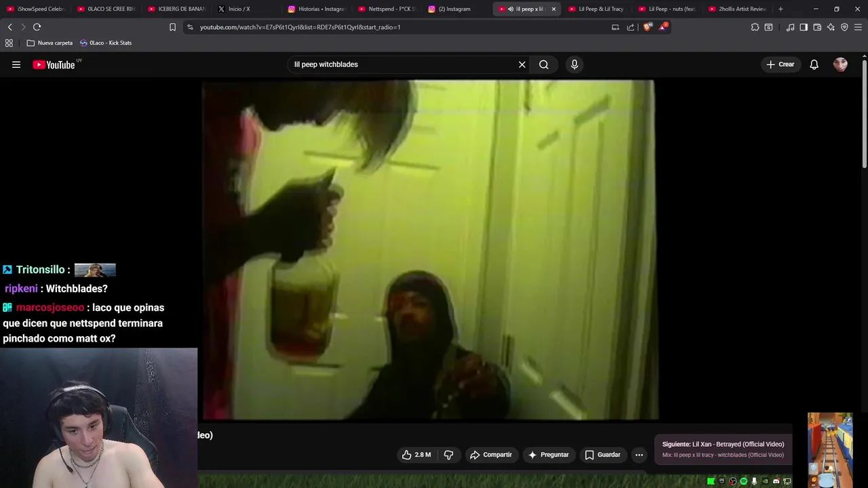
Task: Open the YouTube hamburger guide menu
Action: pyautogui.click(x=16, y=64)
